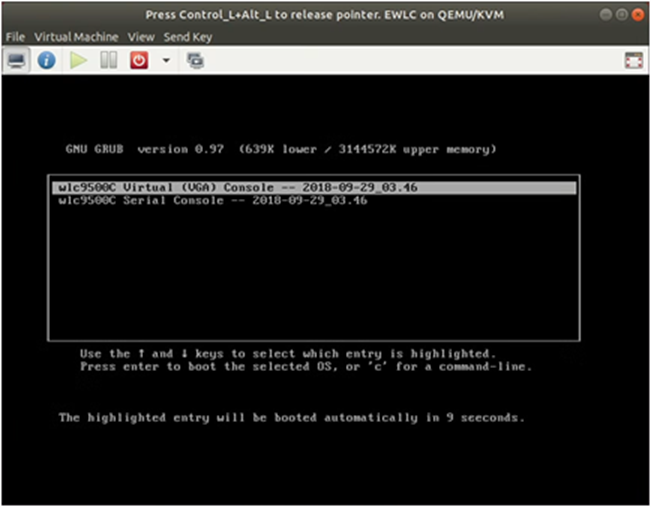The width and height of the screenshot is (651, 507).
Task: Switch to fullscreen view
Action: 634,61
